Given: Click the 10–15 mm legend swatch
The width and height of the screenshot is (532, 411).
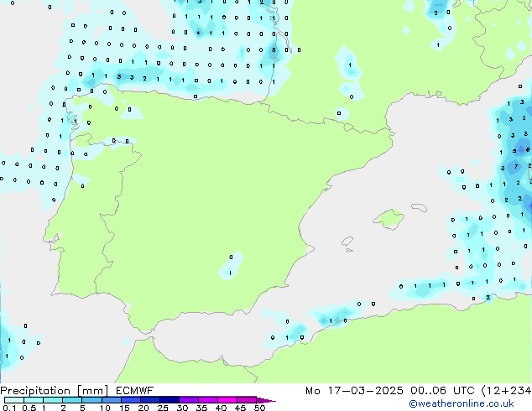Looking at the screenshot, I should click(111, 400).
